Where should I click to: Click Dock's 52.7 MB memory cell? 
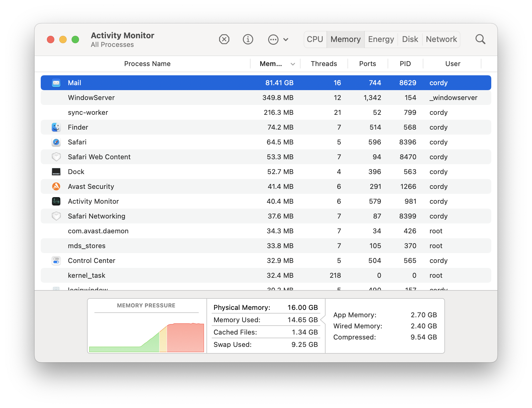[280, 172]
